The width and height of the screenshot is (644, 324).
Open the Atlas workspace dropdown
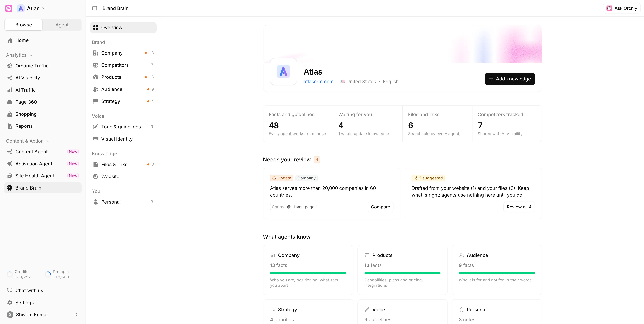tap(32, 8)
